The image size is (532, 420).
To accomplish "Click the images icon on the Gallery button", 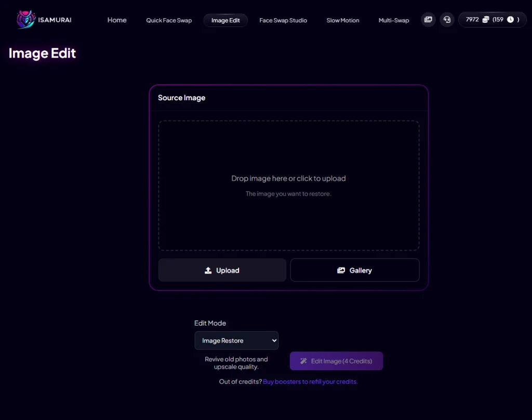I will (341, 270).
